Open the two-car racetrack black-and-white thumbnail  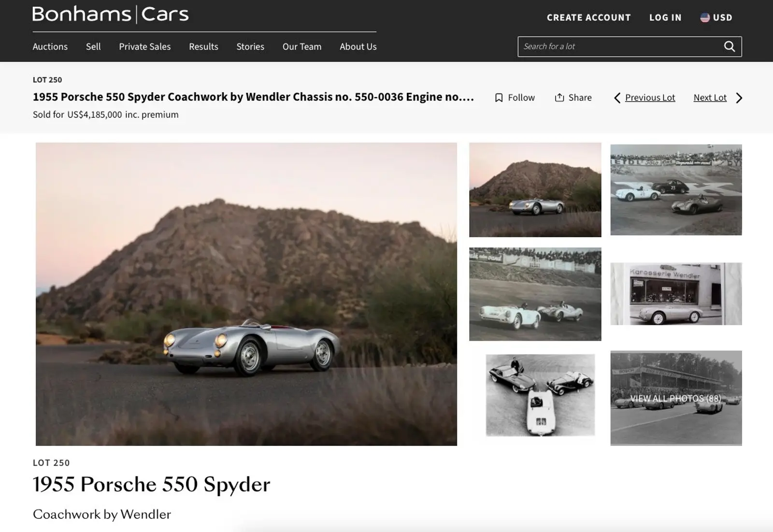point(535,294)
